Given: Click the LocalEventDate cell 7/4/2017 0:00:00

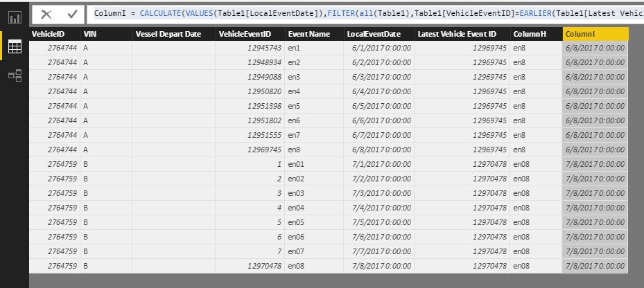Looking at the screenshot, I should tap(379, 208).
